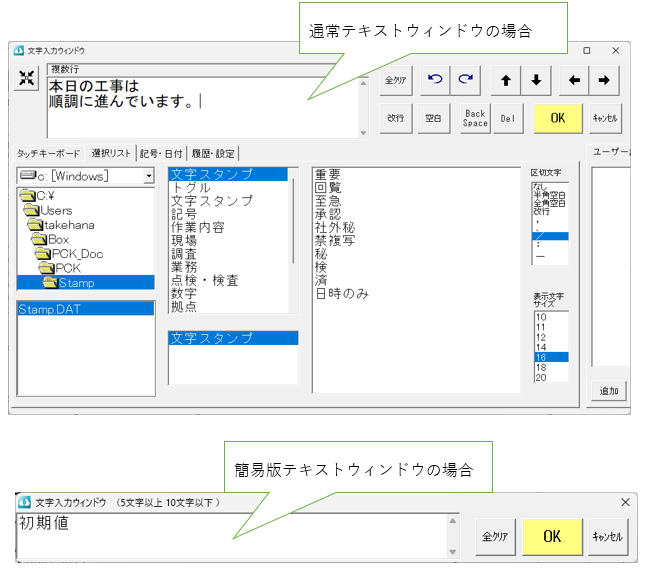
Task: Click the redo arrow button
Action: (x=464, y=81)
